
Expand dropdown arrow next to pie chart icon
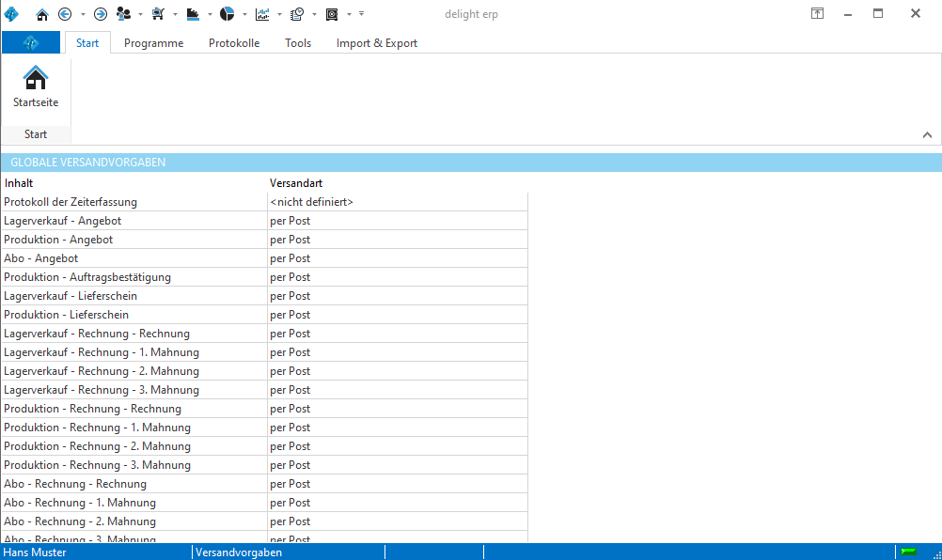245,14
